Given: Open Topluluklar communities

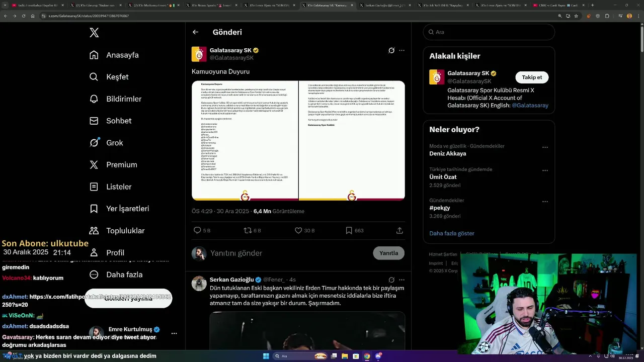Looking at the screenshot, I should pos(117,231).
